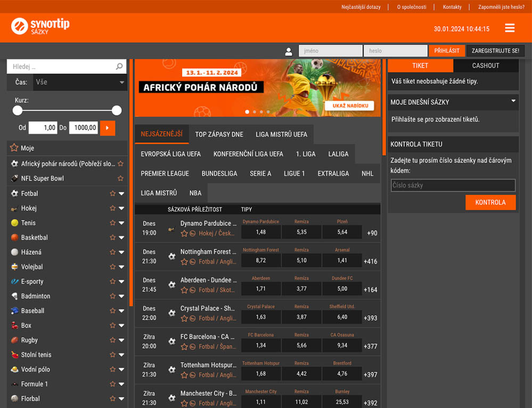Open stats icon for Dynamo Pardubice match
Image resolution: width=532 pixels, height=408 pixels.
(192, 233)
